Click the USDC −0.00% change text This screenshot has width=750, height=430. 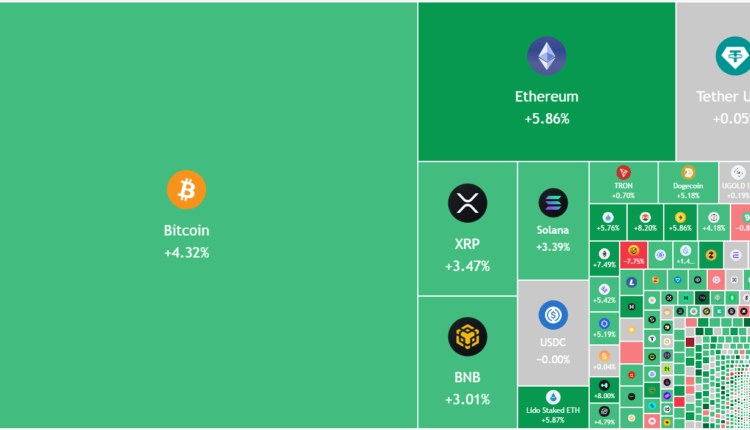tap(553, 359)
